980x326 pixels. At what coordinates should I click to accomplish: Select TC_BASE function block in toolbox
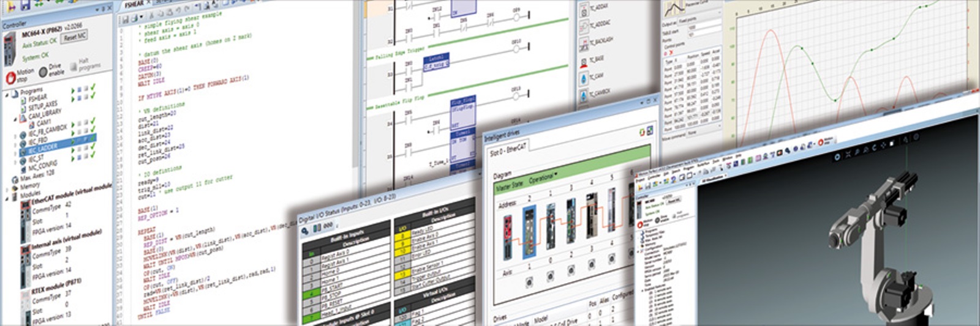click(592, 61)
